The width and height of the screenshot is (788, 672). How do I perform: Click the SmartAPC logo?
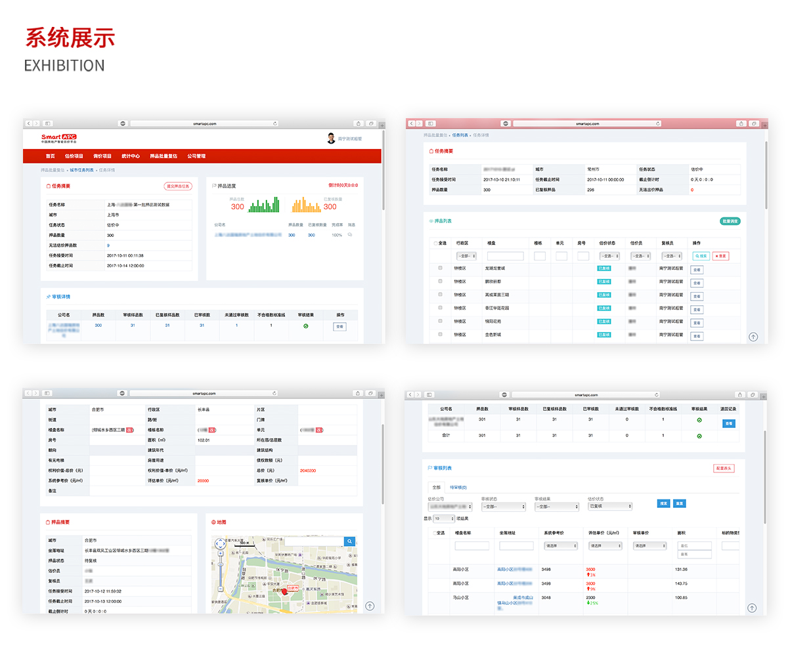59,138
